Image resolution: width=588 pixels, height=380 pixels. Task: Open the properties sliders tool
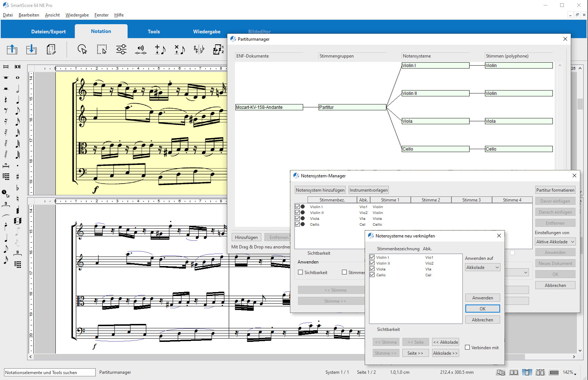coord(121,49)
